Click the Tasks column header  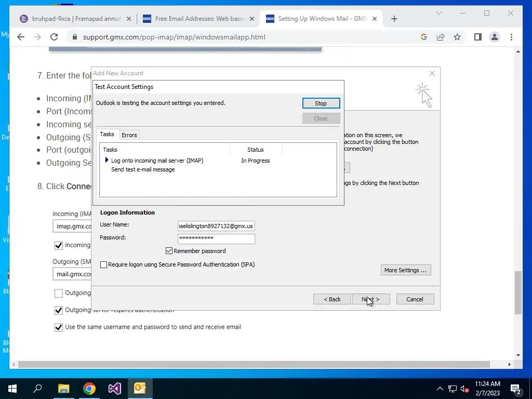tap(165, 150)
